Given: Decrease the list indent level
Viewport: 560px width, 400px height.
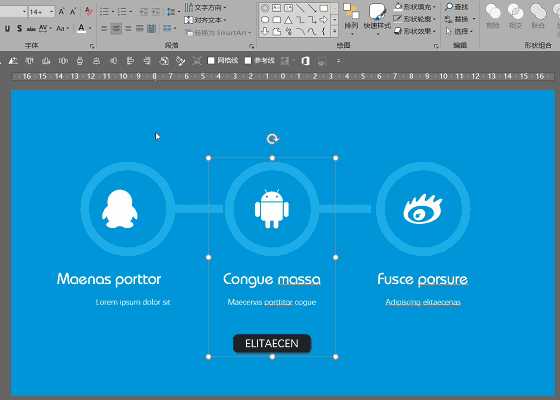Looking at the screenshot, I should 144,12.
